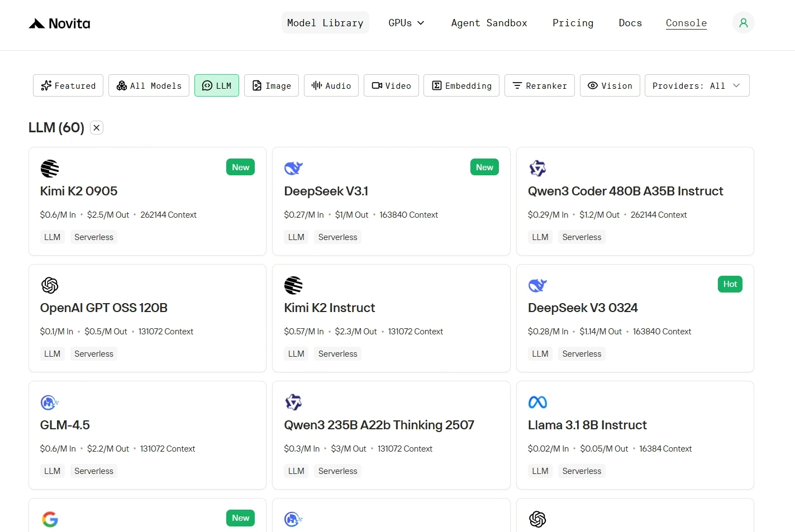Click the '$1.14/M Out' price on DeepSeek V3 0324
Image resolution: width=795 pixels, height=532 pixels.
click(x=601, y=332)
